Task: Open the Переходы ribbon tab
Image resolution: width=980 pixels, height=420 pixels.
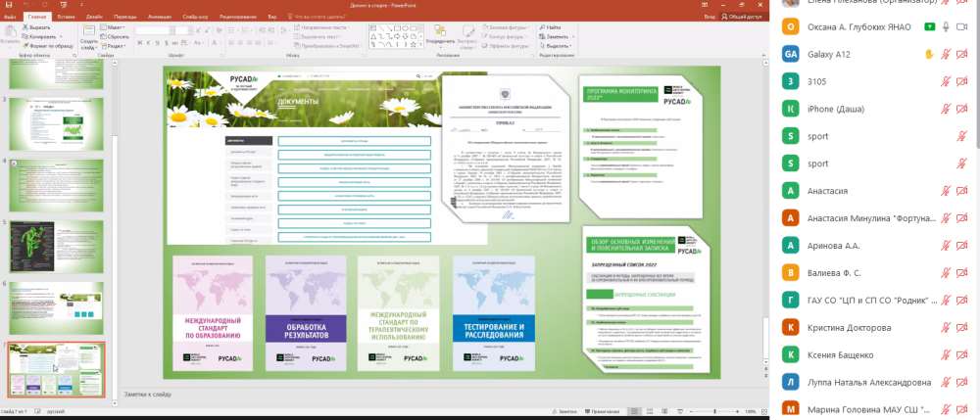Action: 126,17
